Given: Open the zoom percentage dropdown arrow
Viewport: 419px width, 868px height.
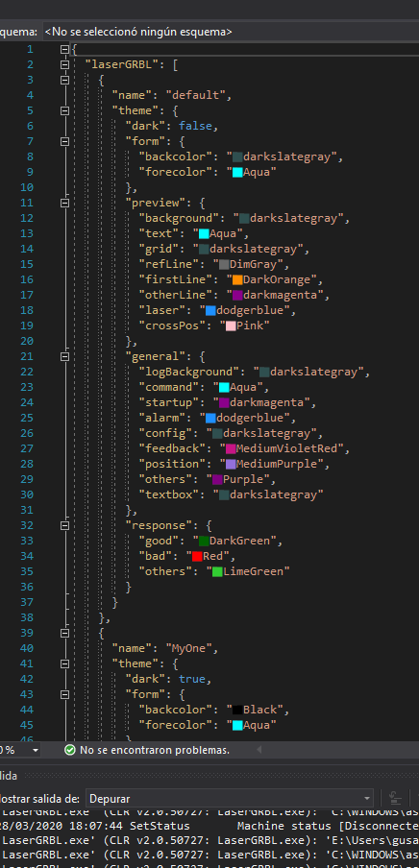Looking at the screenshot, I should pos(36,750).
